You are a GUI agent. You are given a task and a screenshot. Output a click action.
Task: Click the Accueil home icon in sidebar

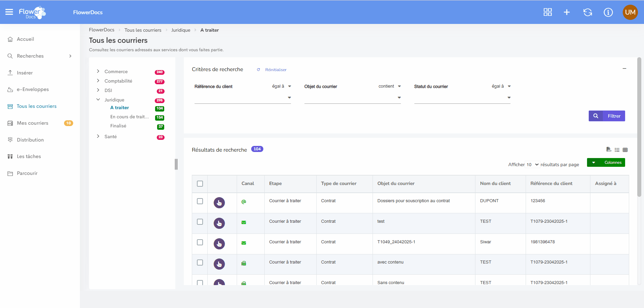pyautogui.click(x=10, y=39)
